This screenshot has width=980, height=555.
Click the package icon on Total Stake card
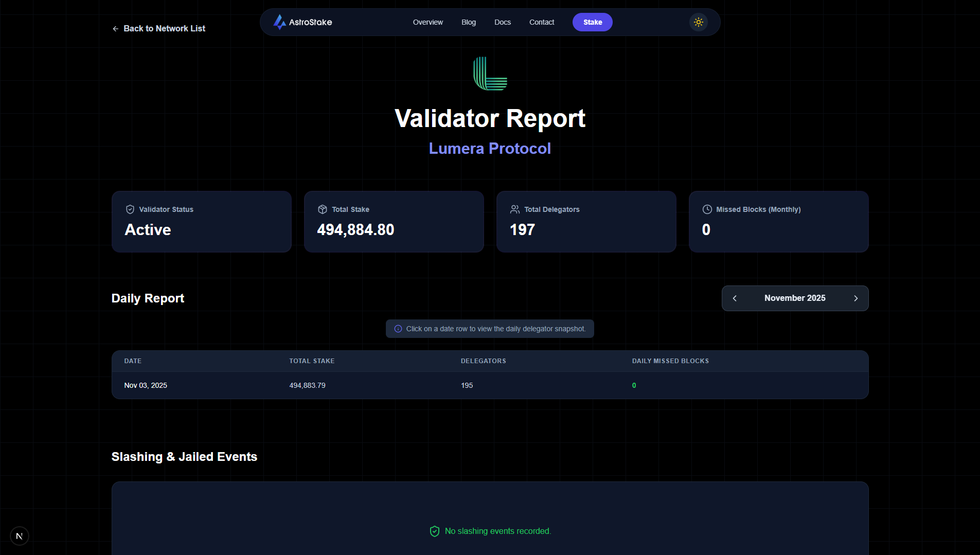[322, 209]
